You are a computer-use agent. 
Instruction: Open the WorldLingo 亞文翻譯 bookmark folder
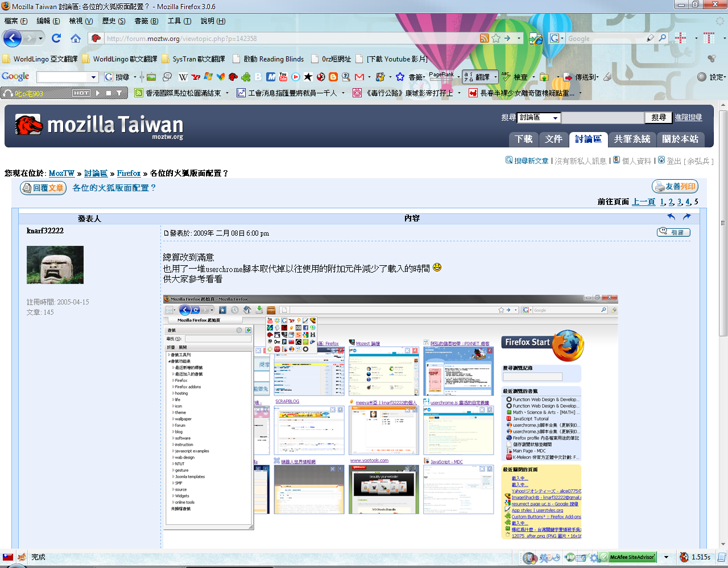click(40, 59)
